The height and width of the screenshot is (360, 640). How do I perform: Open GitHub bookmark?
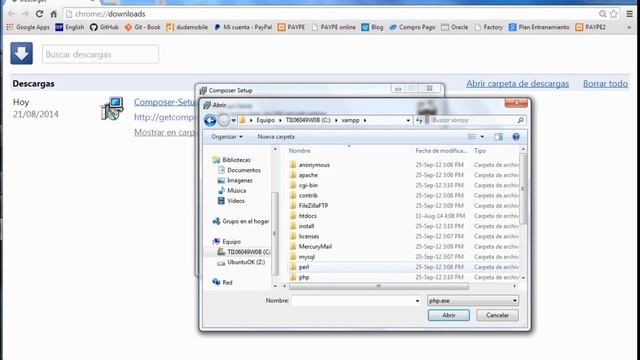point(104,27)
